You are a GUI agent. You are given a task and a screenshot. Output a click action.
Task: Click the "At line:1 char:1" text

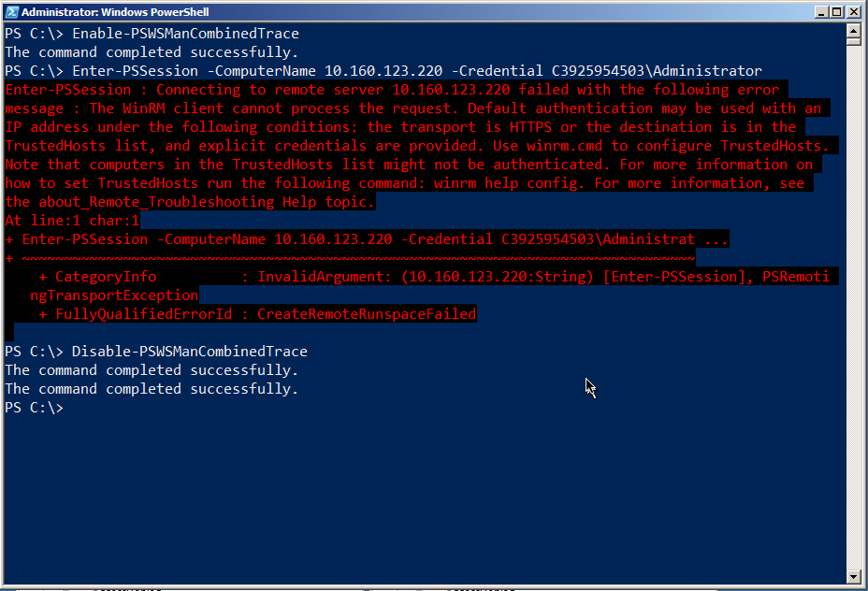tap(72, 221)
